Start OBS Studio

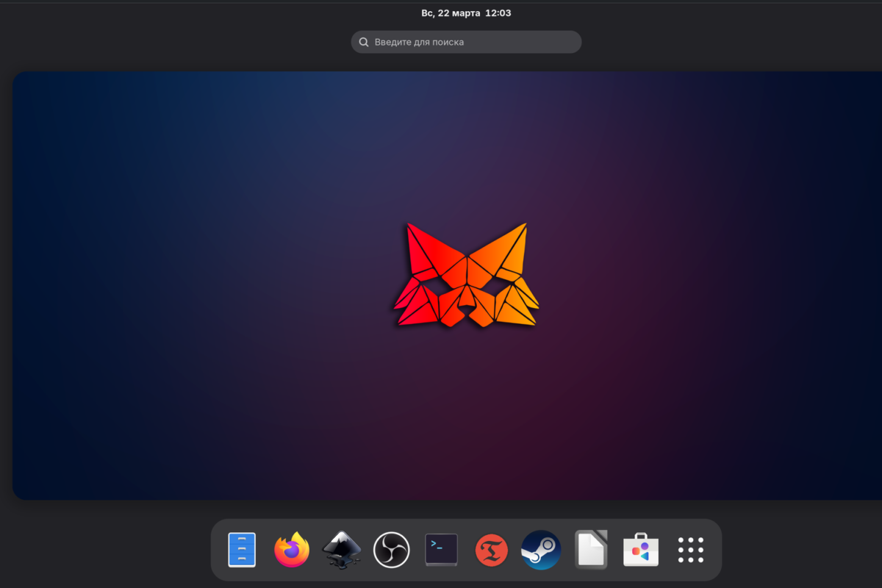(x=391, y=549)
